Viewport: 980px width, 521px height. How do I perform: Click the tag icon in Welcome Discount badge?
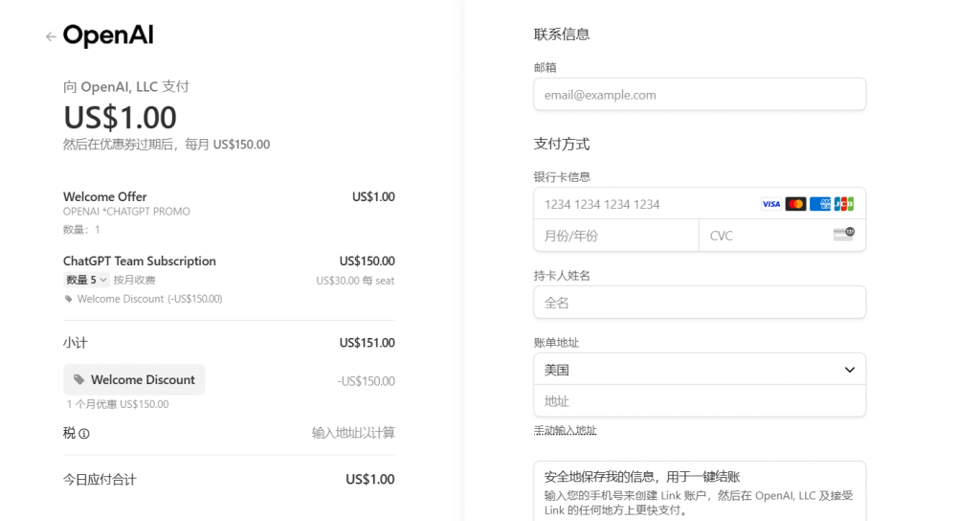pos(78,379)
